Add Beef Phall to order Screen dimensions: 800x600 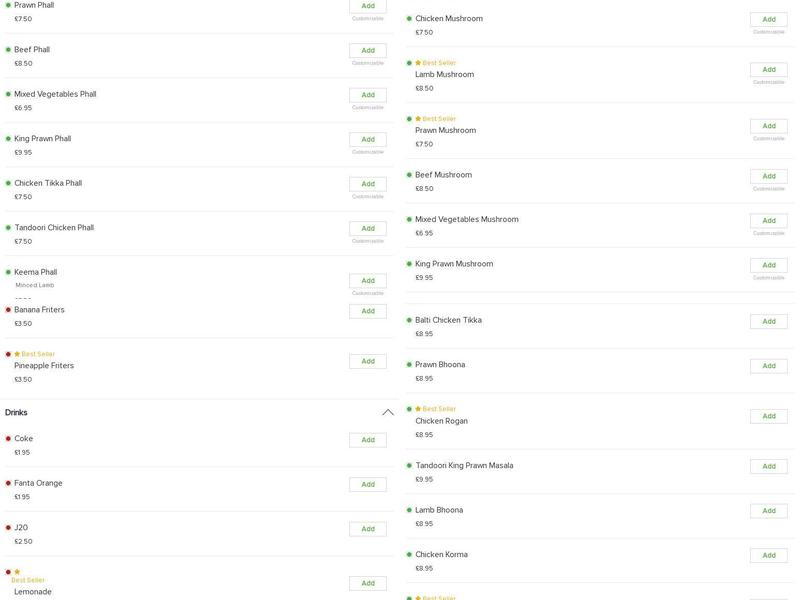(x=368, y=51)
